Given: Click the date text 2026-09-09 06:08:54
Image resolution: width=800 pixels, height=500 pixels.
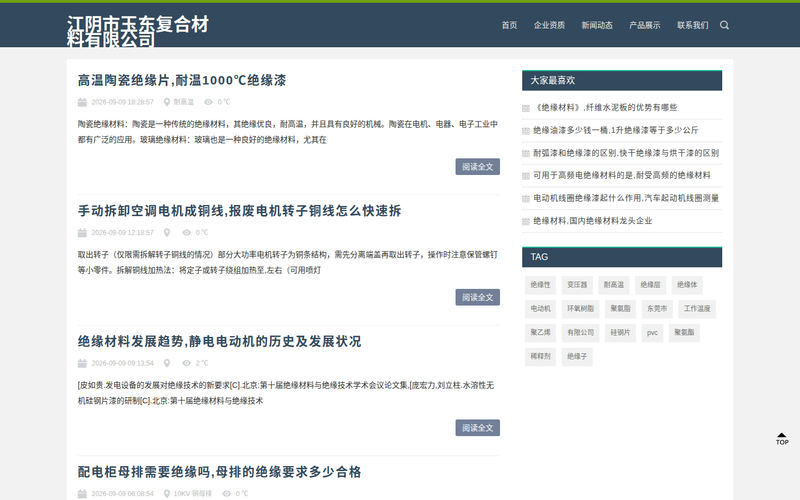Looking at the screenshot, I should [x=122, y=494].
